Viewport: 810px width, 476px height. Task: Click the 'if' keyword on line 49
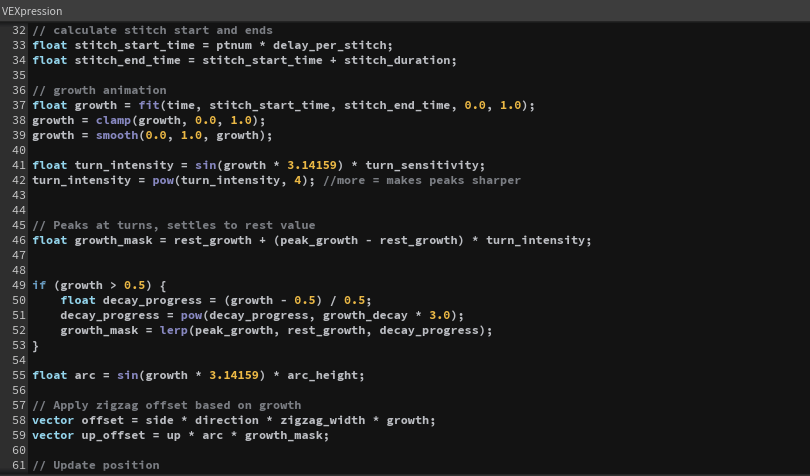(39, 285)
